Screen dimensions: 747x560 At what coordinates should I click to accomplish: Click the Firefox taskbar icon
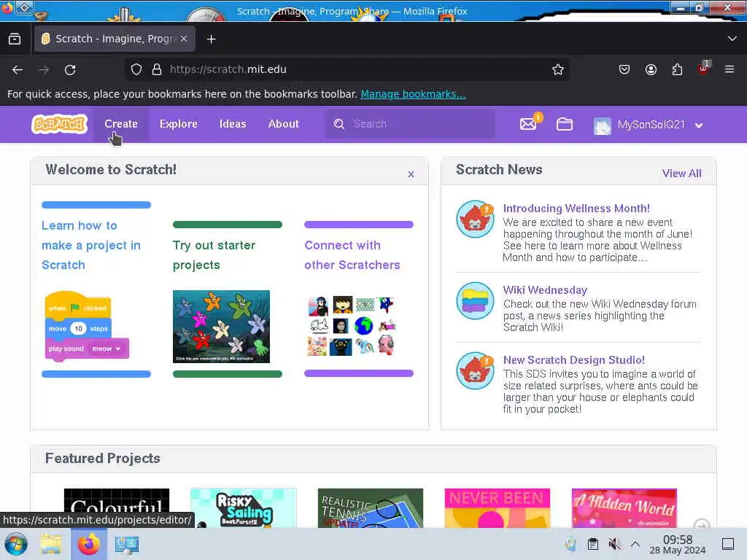coord(88,544)
